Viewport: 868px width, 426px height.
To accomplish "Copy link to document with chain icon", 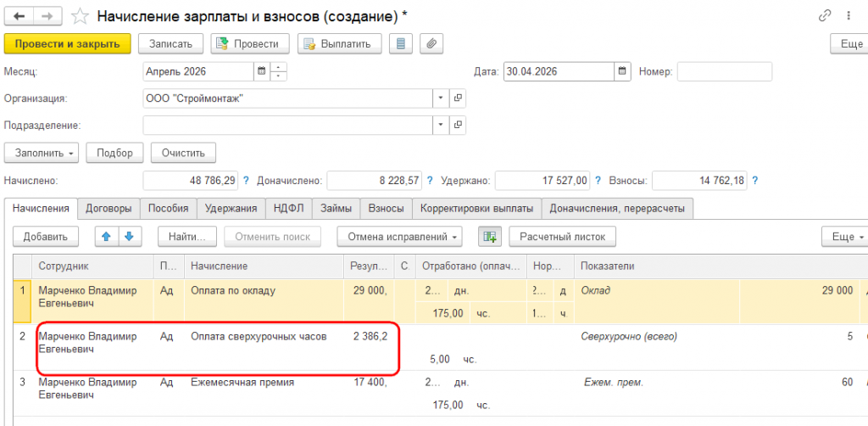I will pyautogui.click(x=824, y=16).
